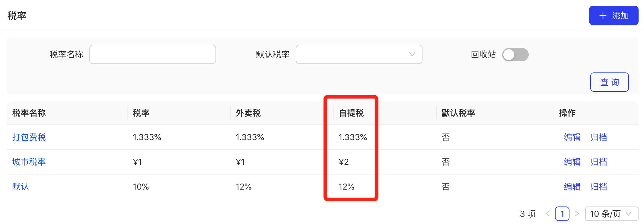
Task: Click the 自提税 column header
Action: (351, 113)
